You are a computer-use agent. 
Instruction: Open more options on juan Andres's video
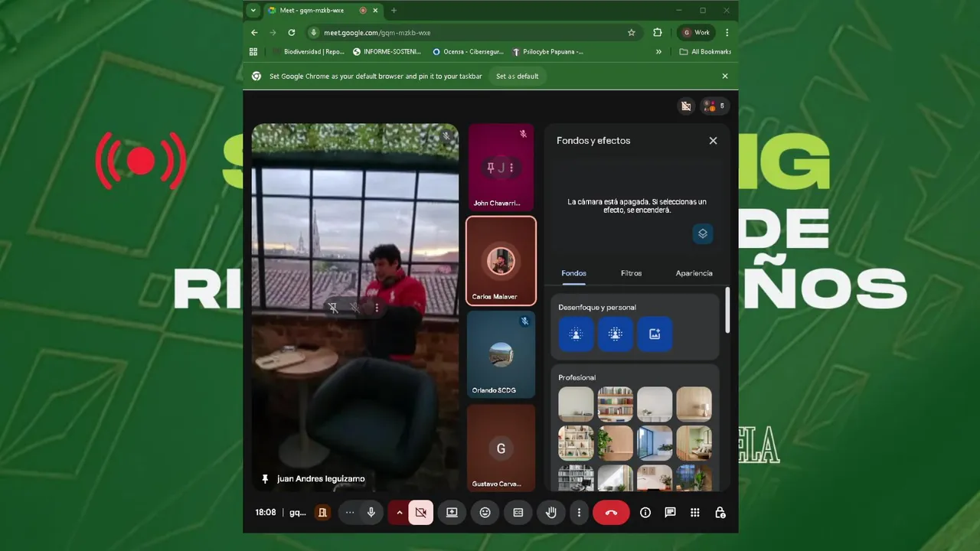[377, 308]
